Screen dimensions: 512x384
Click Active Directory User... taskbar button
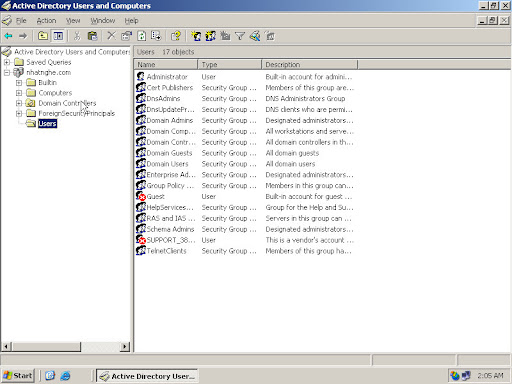[x=147, y=376]
